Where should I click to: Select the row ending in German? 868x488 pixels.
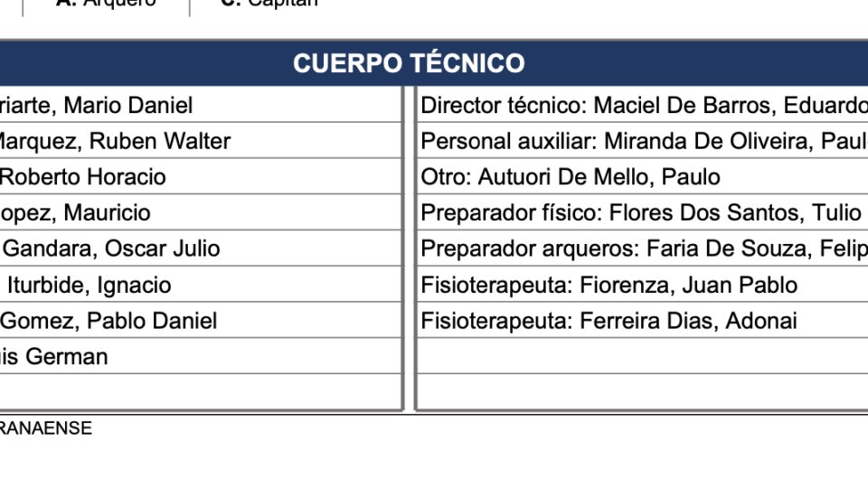(201, 356)
